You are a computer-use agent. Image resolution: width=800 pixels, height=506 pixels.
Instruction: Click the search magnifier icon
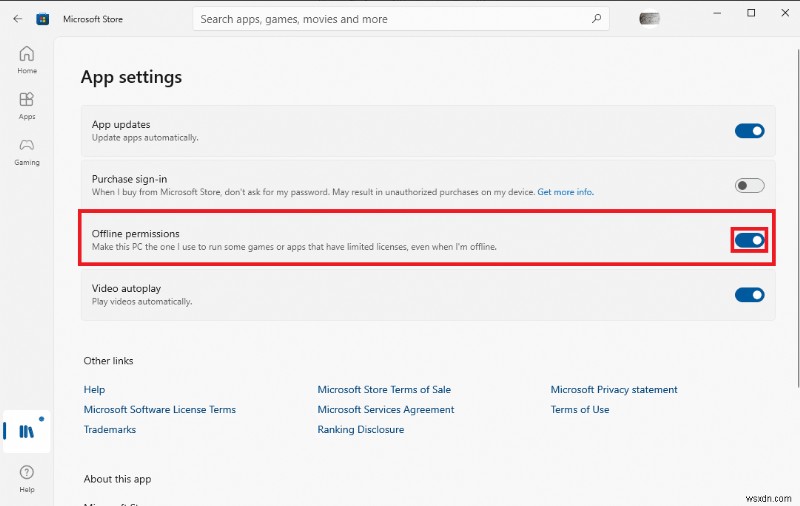click(597, 18)
